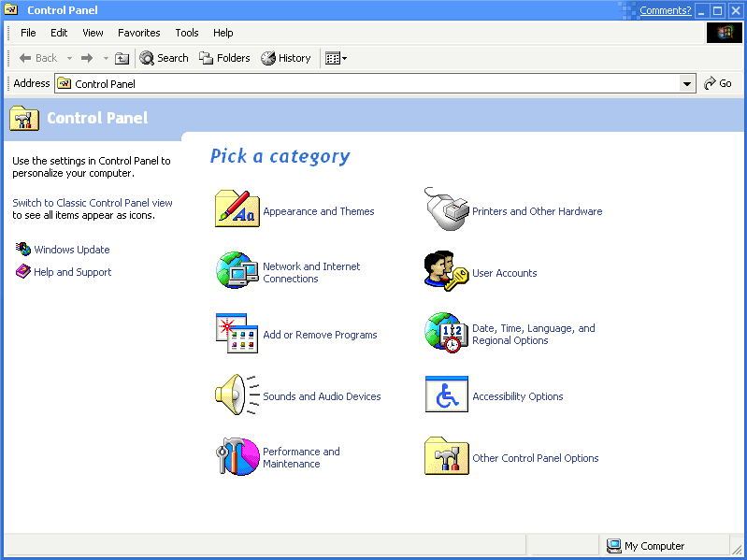Viewport: 747px width, 560px height.
Task: Open the Accessibility Options wheelchair icon
Action: [446, 395]
